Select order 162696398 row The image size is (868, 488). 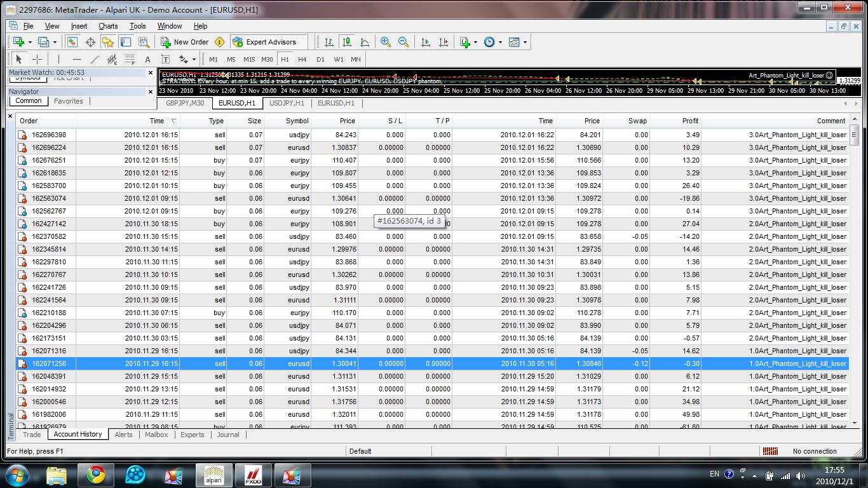click(432, 135)
